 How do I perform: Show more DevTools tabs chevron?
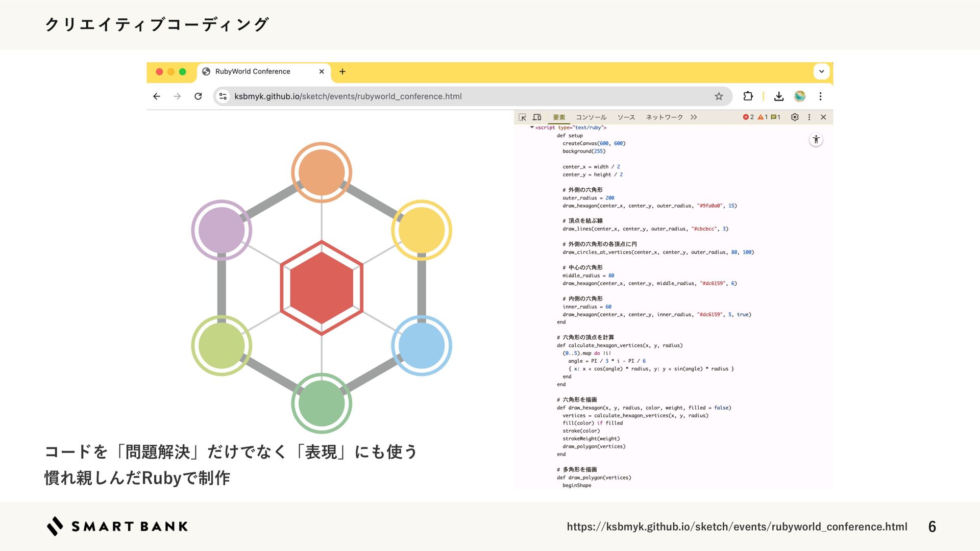point(694,117)
